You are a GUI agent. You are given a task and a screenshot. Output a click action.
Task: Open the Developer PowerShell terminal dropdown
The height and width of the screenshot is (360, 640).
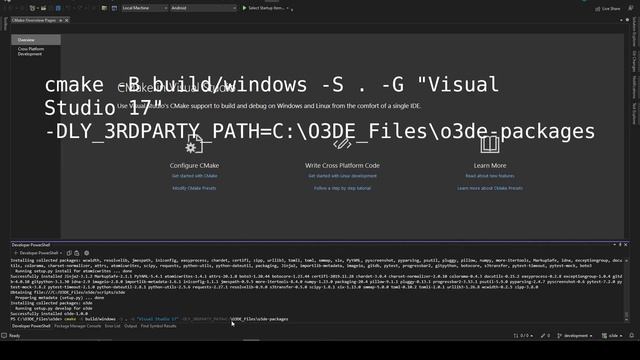(39, 253)
